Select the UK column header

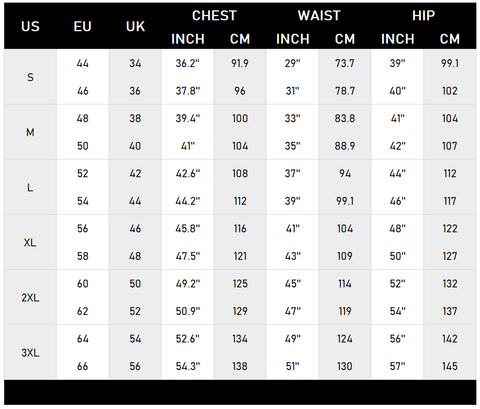point(135,27)
